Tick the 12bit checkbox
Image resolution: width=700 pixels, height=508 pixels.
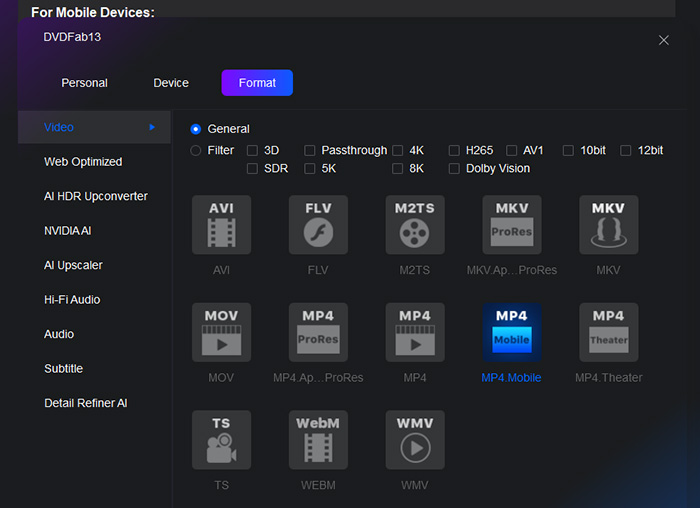626,150
